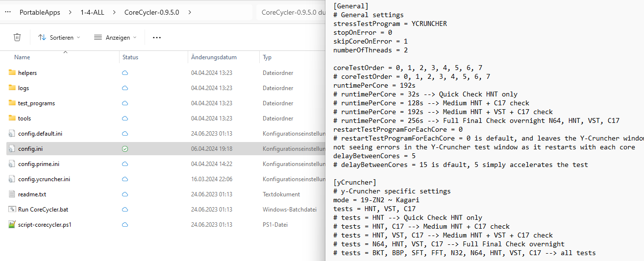
Task: Click the config.prime.ini file icon
Action: [12, 164]
